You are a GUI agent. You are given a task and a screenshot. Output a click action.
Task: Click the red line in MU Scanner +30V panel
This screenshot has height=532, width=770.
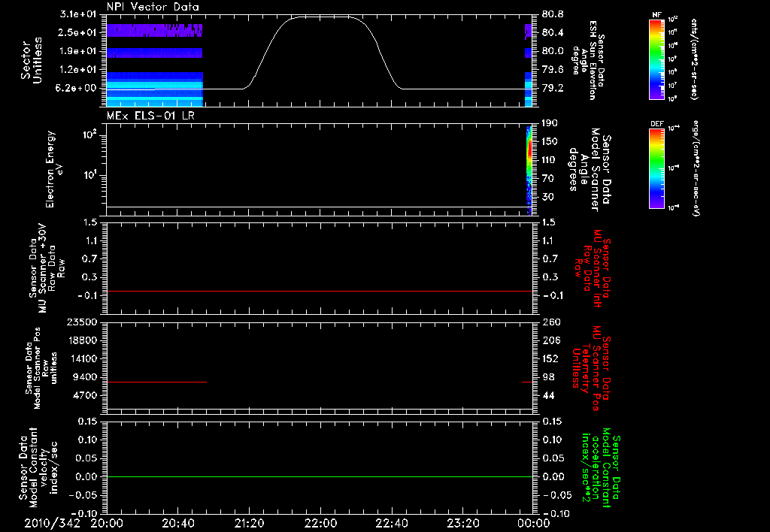click(320, 291)
